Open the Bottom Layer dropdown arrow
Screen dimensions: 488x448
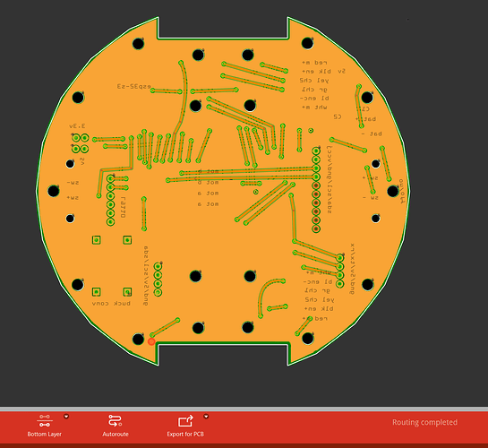point(66,417)
